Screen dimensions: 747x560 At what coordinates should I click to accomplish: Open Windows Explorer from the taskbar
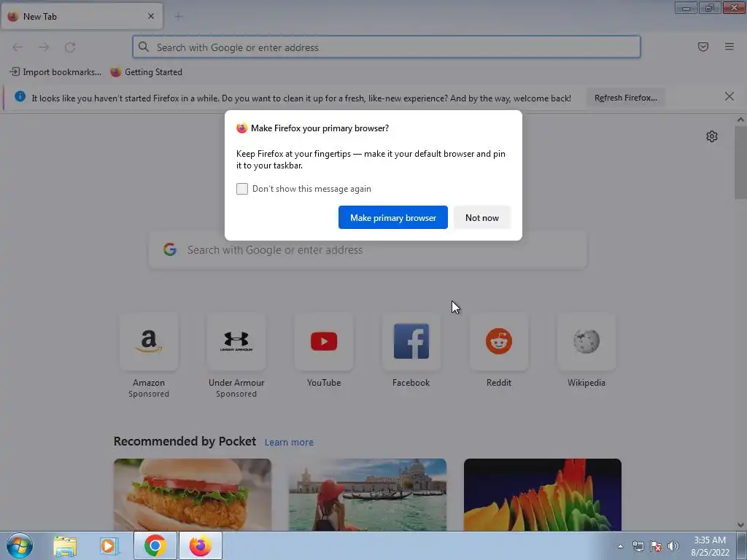65,546
